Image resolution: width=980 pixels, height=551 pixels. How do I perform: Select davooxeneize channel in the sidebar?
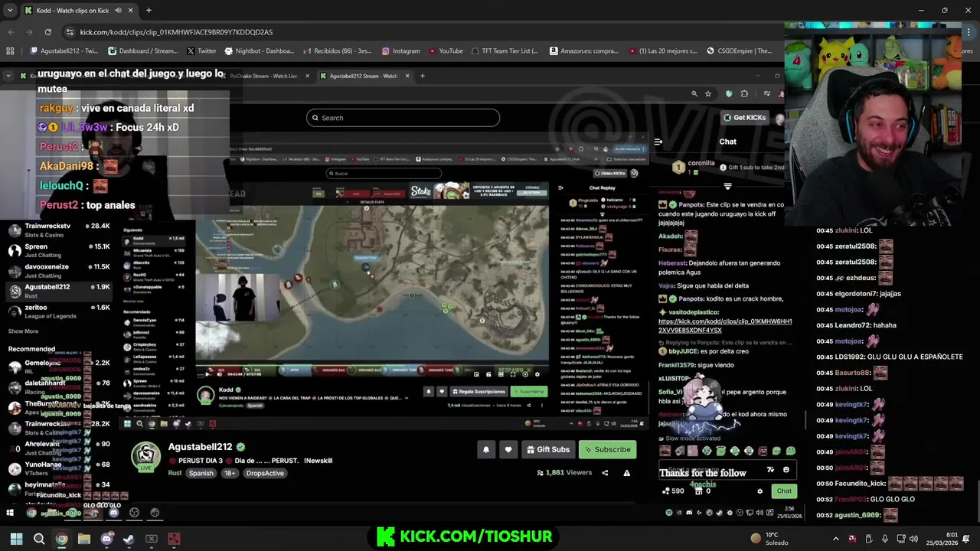pyautogui.click(x=60, y=270)
